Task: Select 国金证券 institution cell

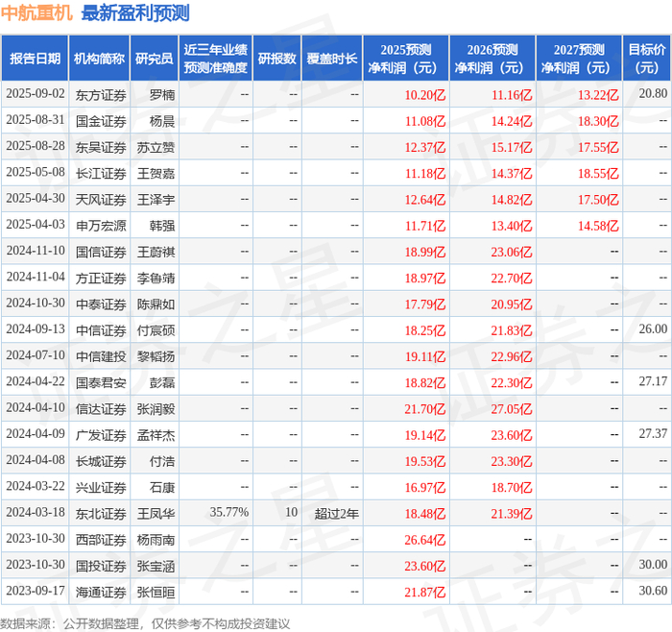Action: pos(101,121)
